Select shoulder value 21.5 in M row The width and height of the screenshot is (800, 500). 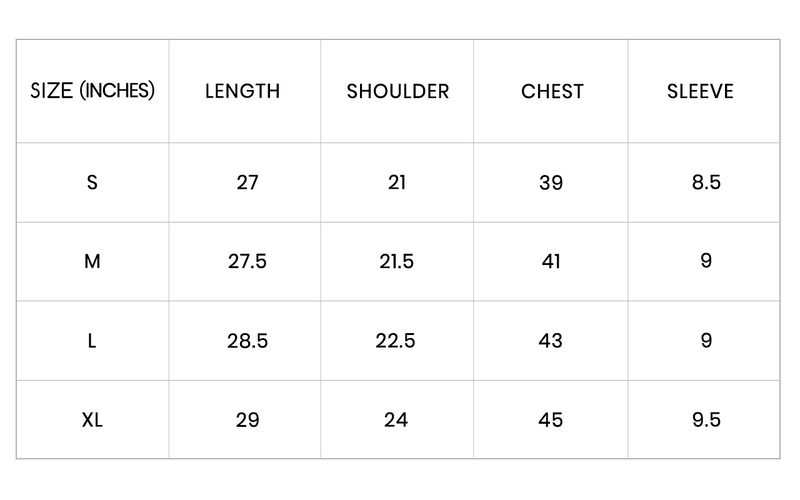[x=396, y=262]
